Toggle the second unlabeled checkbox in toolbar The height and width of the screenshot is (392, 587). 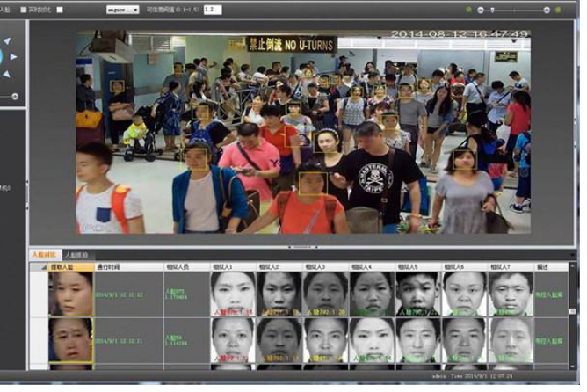[x=60, y=10]
